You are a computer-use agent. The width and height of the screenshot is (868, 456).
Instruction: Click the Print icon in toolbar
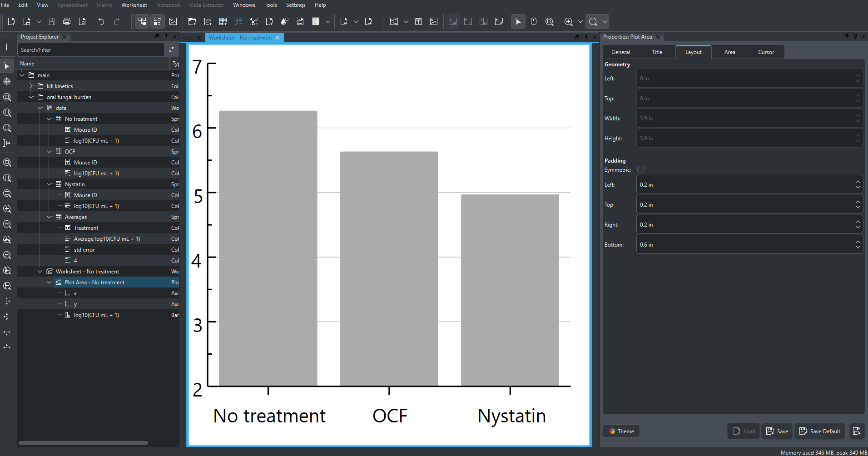pos(67,21)
